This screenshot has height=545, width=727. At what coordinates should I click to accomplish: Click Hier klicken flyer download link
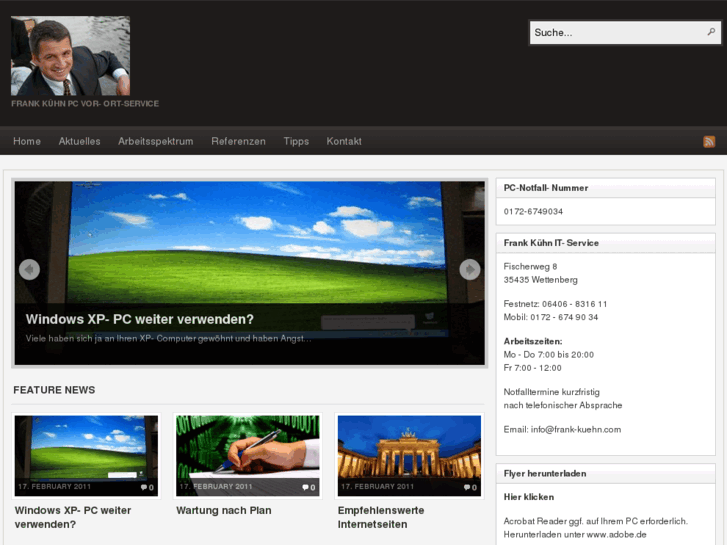point(529,497)
